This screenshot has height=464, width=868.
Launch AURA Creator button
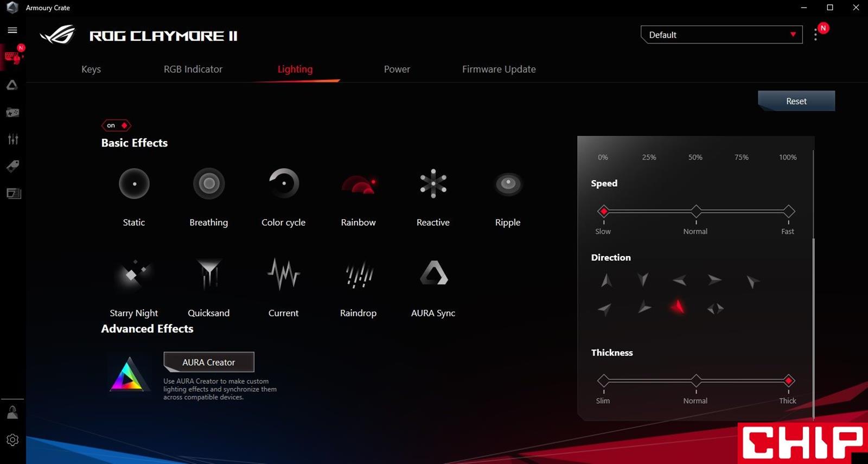209,362
